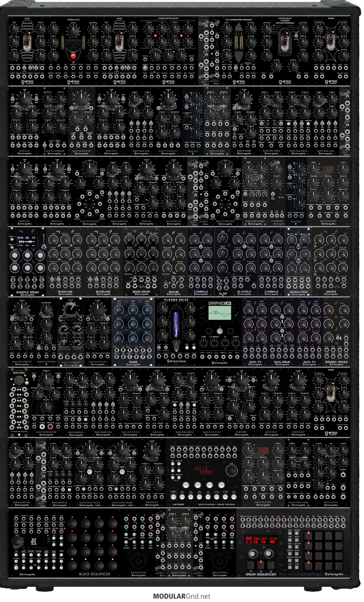
Task: Click the MORPH knob on Graphic VCO
Action: [x=236, y=343]
